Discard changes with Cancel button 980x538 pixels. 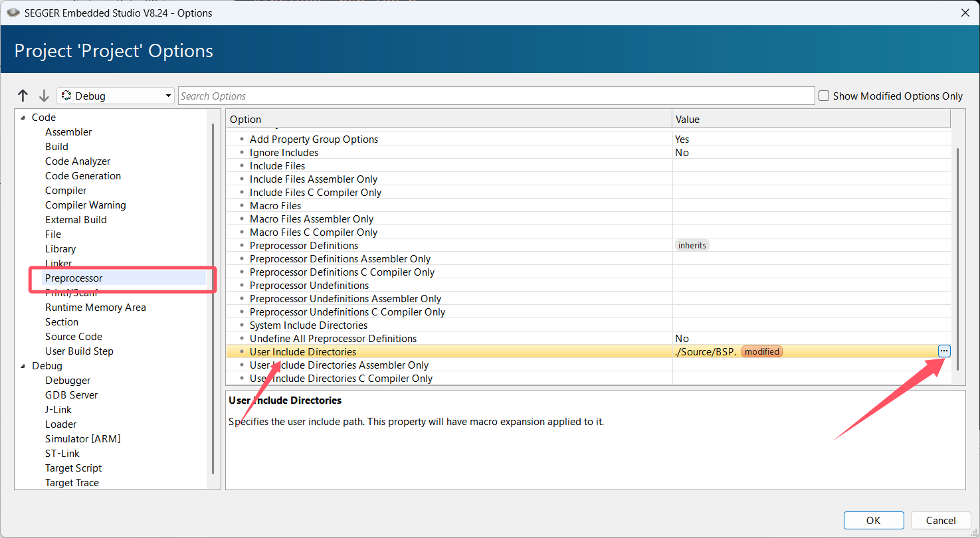(x=941, y=521)
